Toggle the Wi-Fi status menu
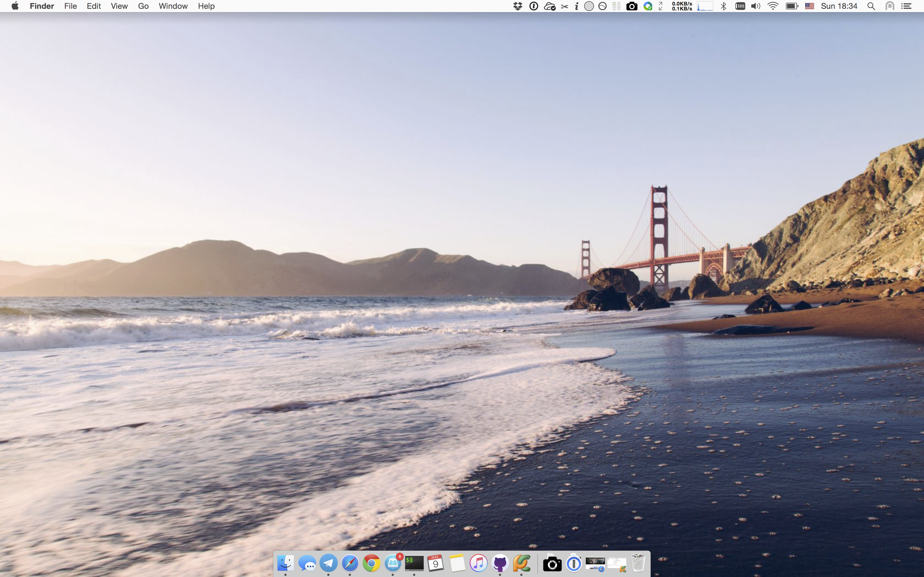Screen dimensions: 924x577 point(773,6)
